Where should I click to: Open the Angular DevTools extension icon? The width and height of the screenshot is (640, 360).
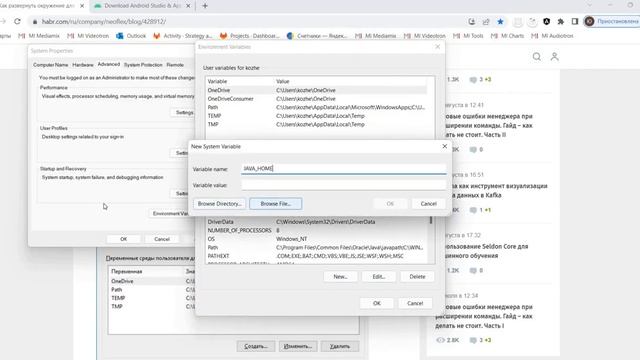[x=547, y=21]
